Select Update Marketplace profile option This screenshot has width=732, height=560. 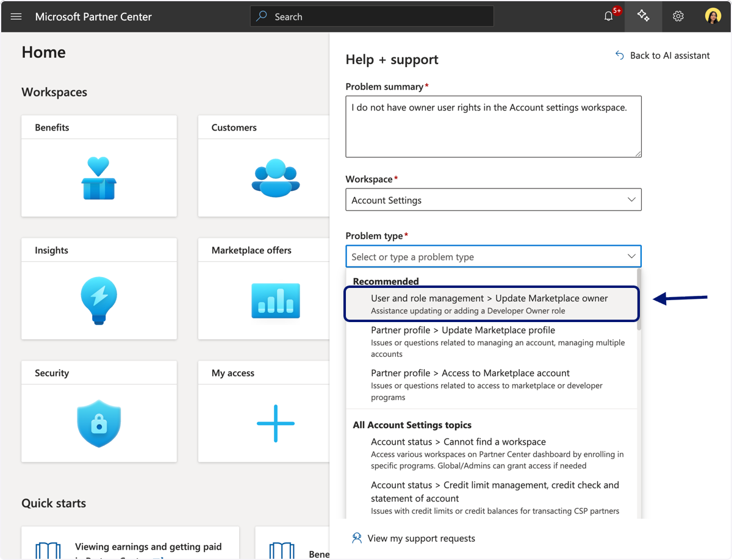point(492,342)
